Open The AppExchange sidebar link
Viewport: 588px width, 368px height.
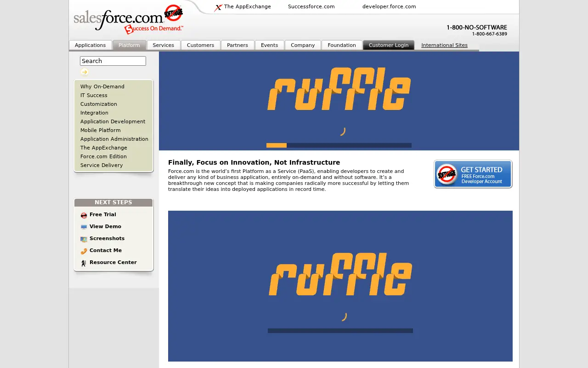104,148
